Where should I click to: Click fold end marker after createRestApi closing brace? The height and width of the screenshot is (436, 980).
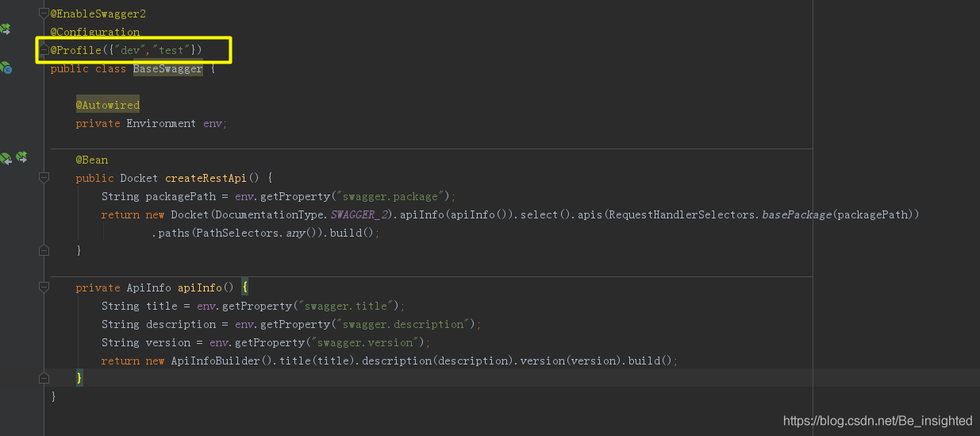(x=44, y=251)
